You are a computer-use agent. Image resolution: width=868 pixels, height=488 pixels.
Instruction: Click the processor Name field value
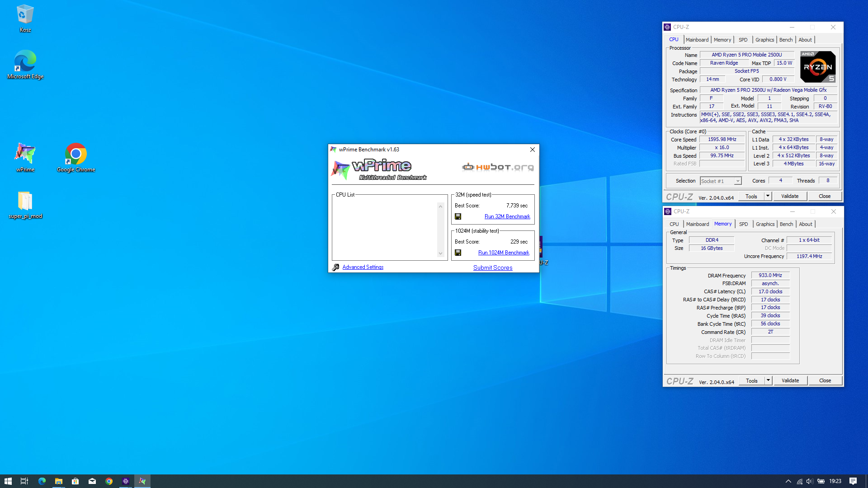tap(746, 55)
